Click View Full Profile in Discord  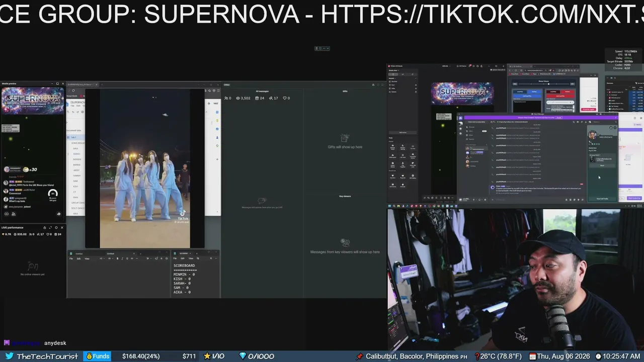pos(602,199)
